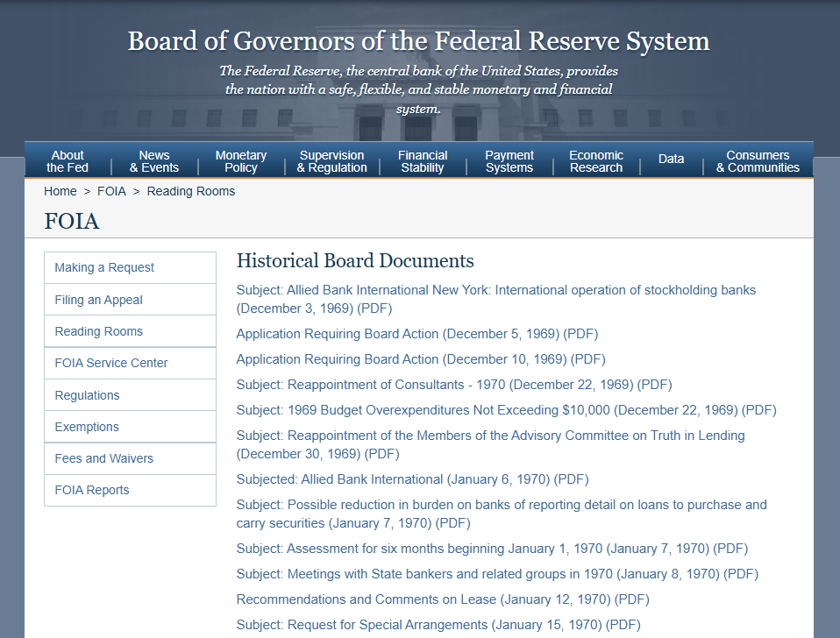Viewport: 840px width, 638px height.
Task: Open News & Events menu
Action: click(154, 161)
